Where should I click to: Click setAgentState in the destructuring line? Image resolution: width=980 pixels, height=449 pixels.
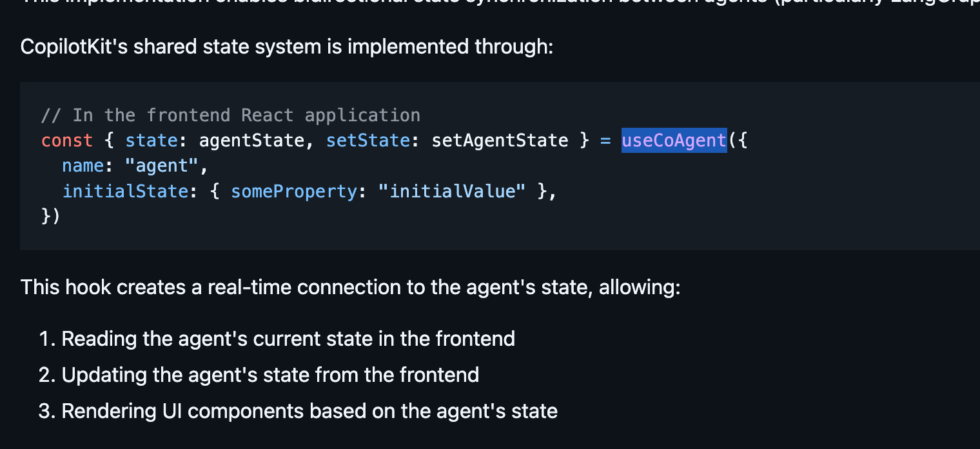pyautogui.click(x=500, y=140)
